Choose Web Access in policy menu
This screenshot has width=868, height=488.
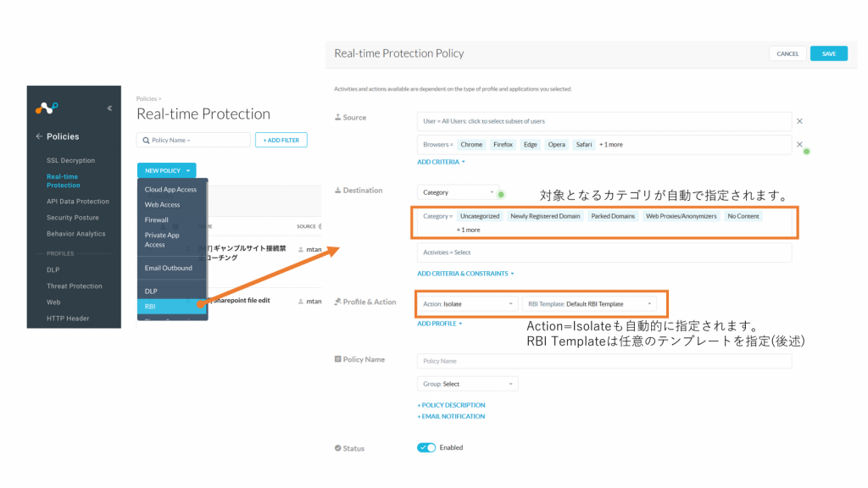tap(163, 205)
